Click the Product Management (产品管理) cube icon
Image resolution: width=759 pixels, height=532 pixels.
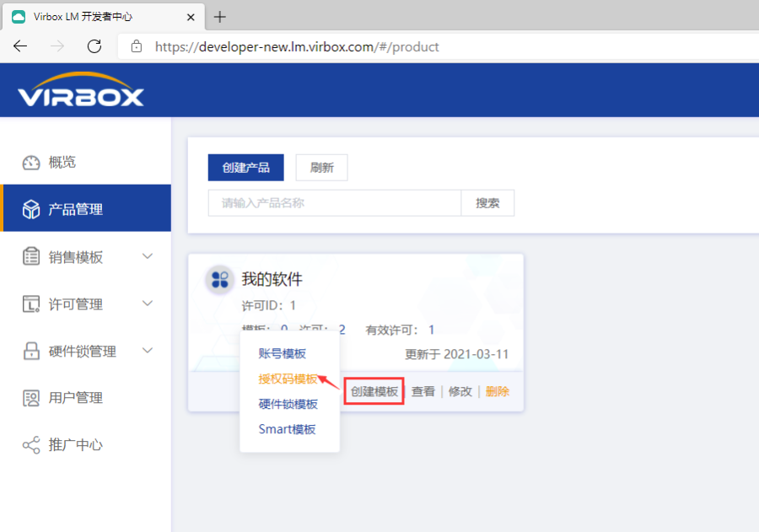[x=31, y=209]
